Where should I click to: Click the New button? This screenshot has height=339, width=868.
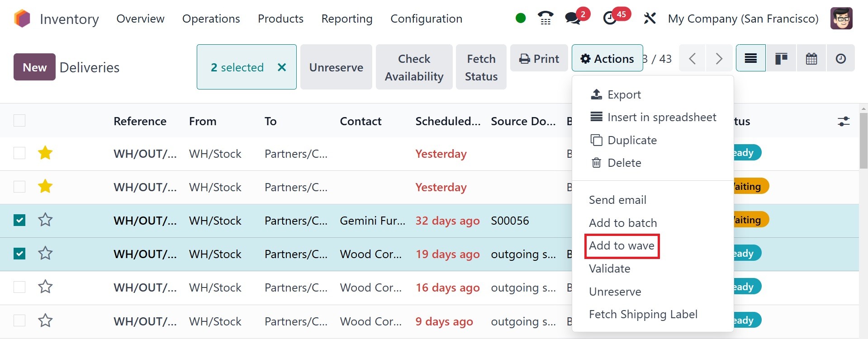click(x=34, y=67)
